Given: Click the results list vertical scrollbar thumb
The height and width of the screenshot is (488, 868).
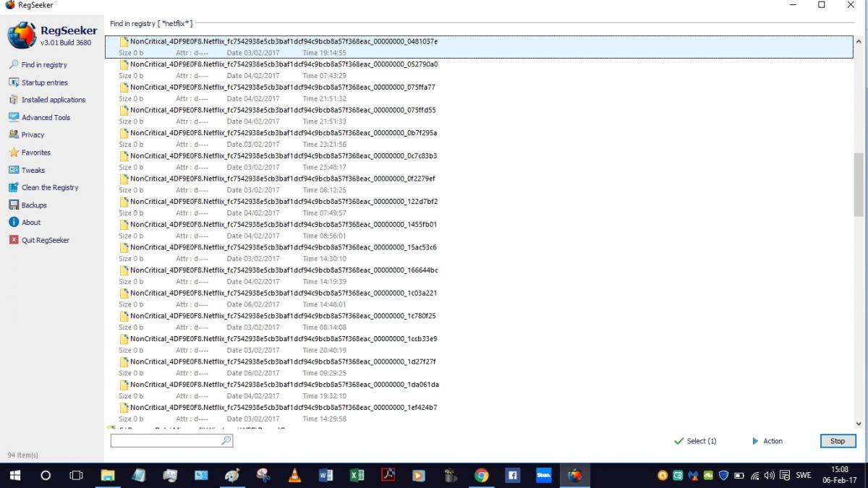Looking at the screenshot, I should pyautogui.click(x=859, y=184).
